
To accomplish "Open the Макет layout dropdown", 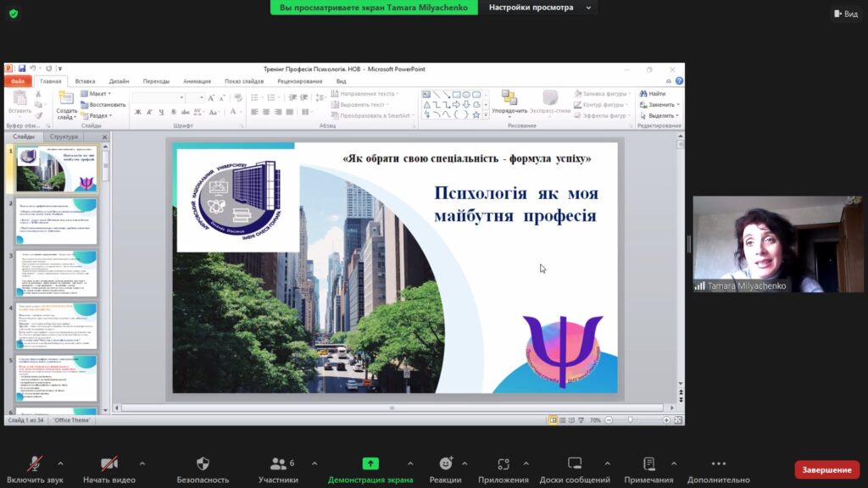I will 96,93.
